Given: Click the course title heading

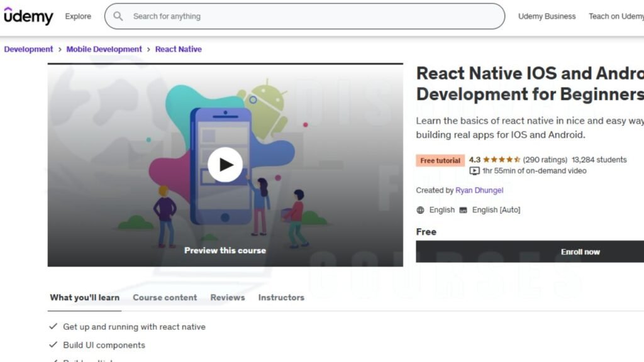Looking at the screenshot, I should pyautogui.click(x=530, y=84).
